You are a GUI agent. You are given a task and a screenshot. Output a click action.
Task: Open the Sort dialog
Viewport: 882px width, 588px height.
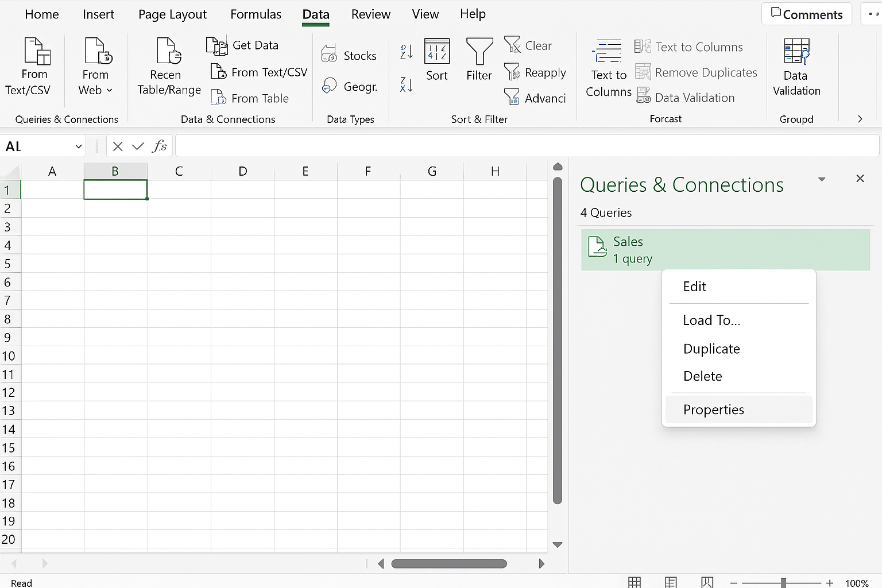click(437, 60)
